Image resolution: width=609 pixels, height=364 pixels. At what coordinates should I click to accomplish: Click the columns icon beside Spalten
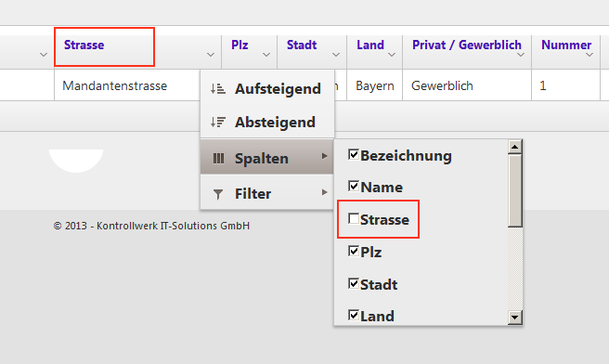coord(218,159)
